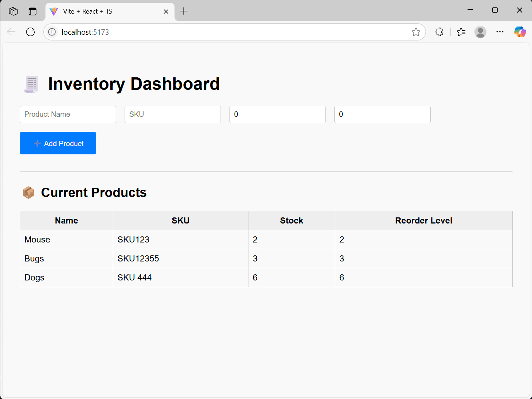Close the Vite + React + TS tab
The height and width of the screenshot is (399, 532).
pyautogui.click(x=166, y=11)
